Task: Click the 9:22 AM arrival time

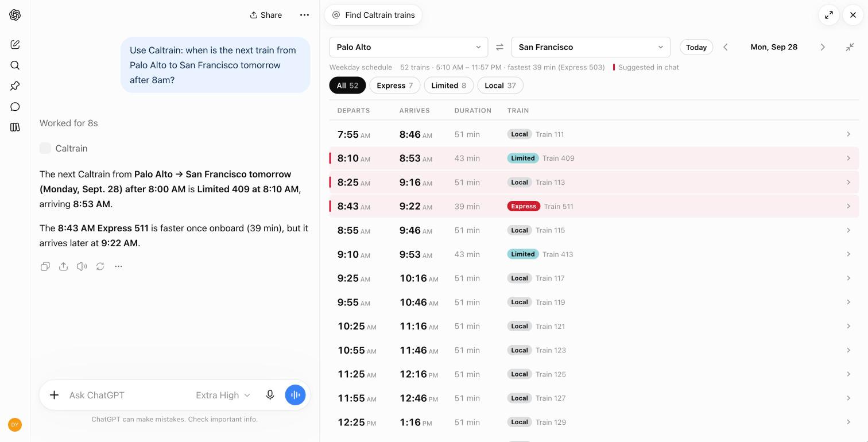Action: (x=416, y=207)
